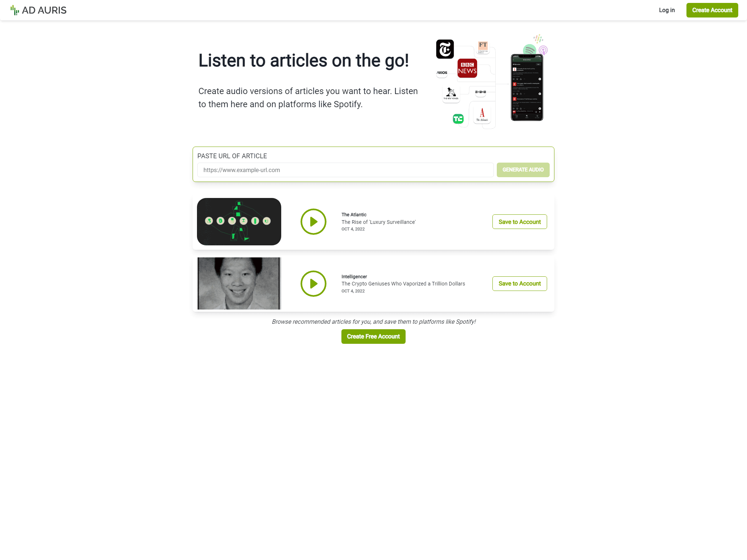The height and width of the screenshot is (560, 747).
Task: Save the Crypto Geniuses article to account
Action: tap(519, 284)
